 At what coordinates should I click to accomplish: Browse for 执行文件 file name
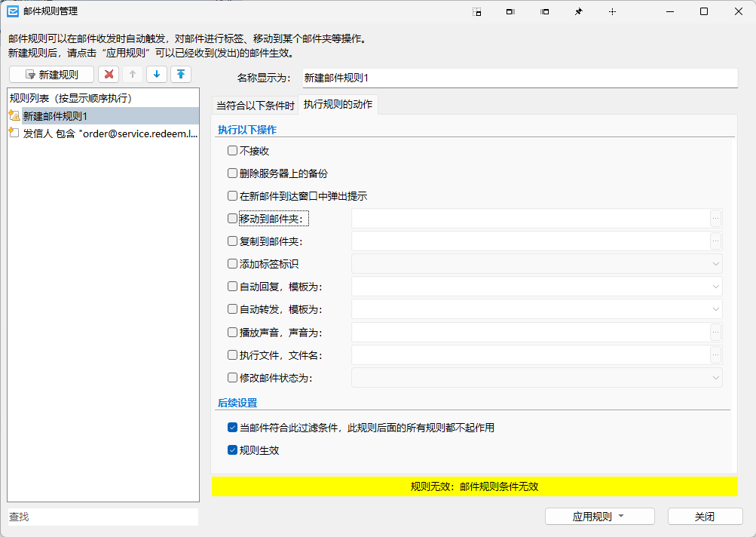(715, 354)
